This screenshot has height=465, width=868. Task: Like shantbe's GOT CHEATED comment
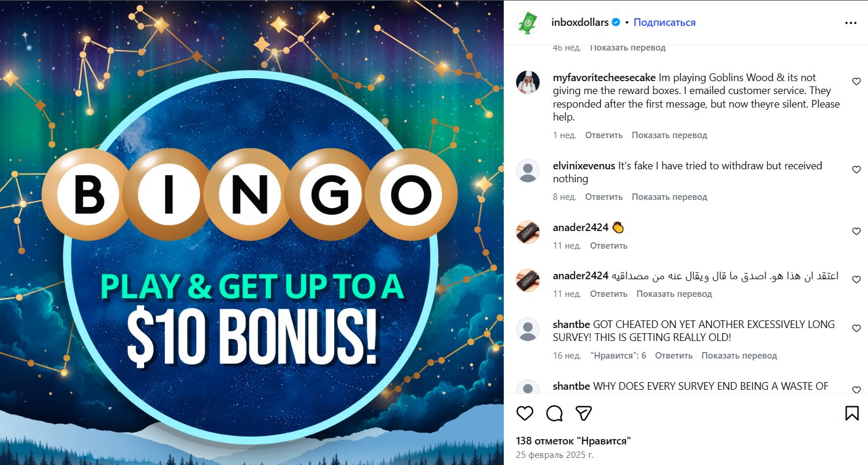coord(856,329)
